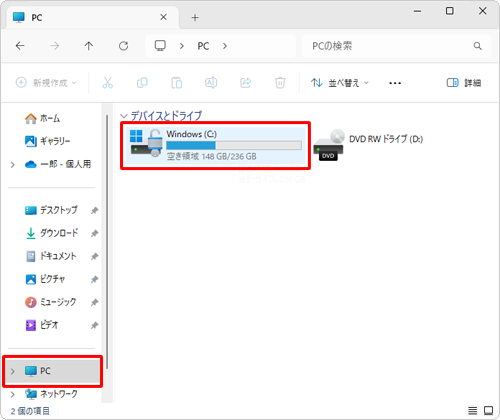This screenshot has width=500, height=420.
Task: Open the 新規作成 new item dropdown
Action: [46, 82]
